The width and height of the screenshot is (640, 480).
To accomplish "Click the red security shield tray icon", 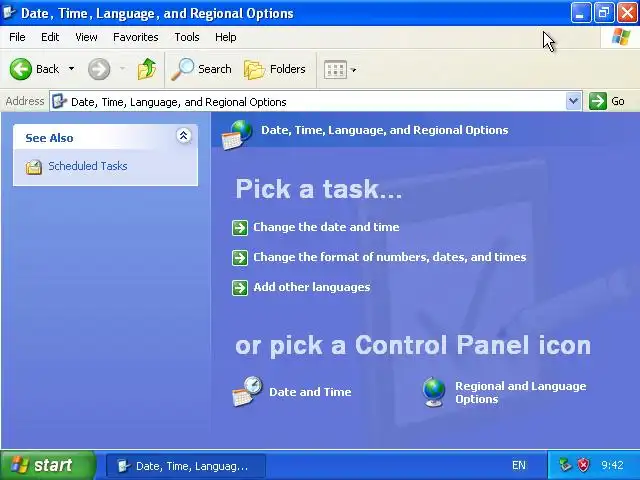I will pyautogui.click(x=583, y=465).
